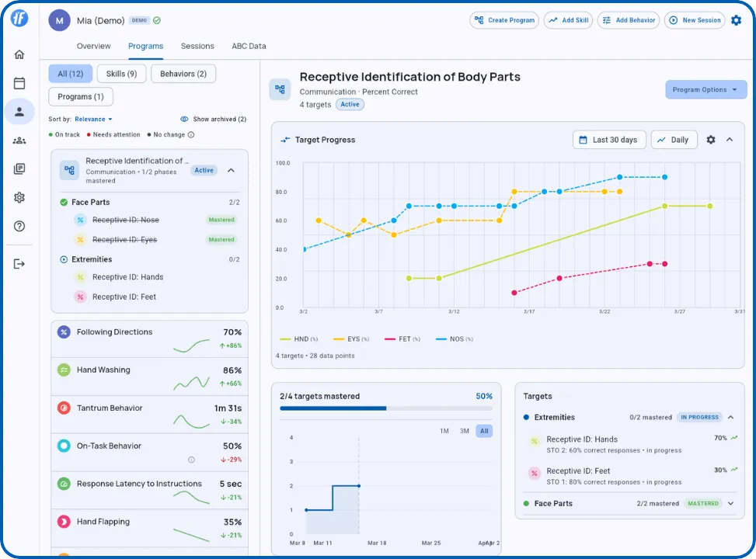This screenshot has height=559, width=756.
Task: Select the Groups icon in sidebar
Action: pos(19,141)
